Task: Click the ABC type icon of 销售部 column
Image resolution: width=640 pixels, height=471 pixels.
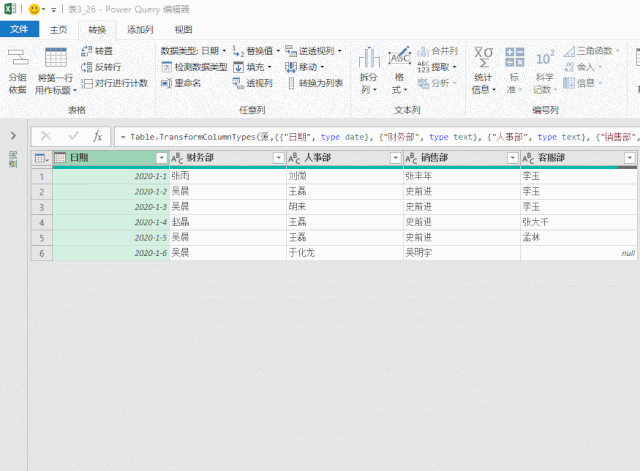Action: click(x=411, y=158)
